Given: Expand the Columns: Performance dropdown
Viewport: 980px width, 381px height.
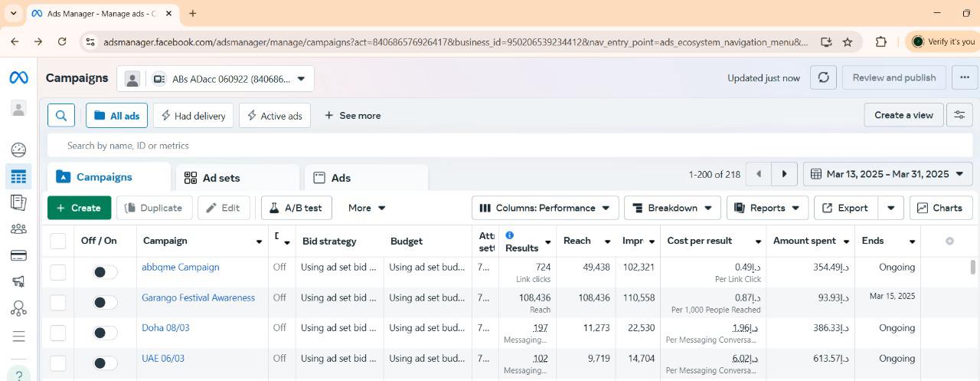Looking at the screenshot, I should pos(545,208).
